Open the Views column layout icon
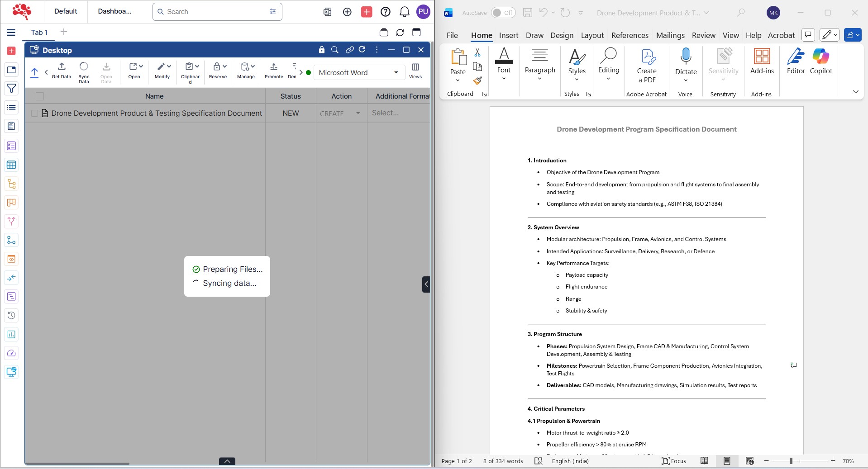The width and height of the screenshot is (868, 469). (415, 67)
